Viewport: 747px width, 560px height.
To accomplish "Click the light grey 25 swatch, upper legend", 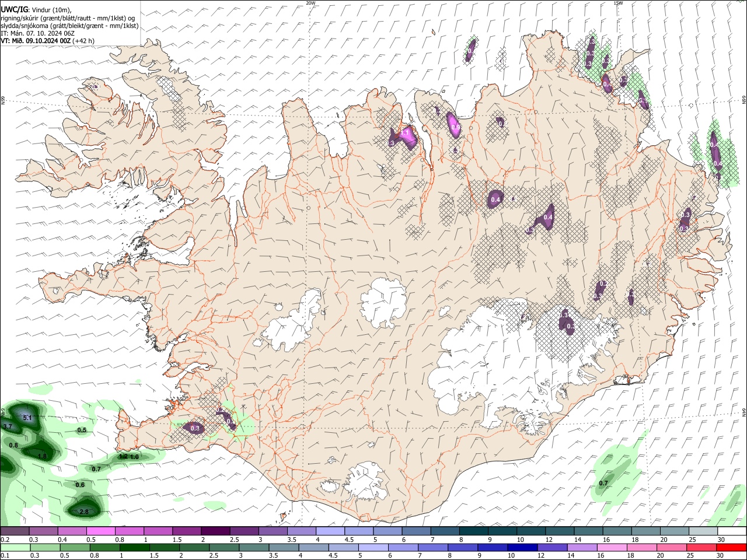I will (703, 531).
